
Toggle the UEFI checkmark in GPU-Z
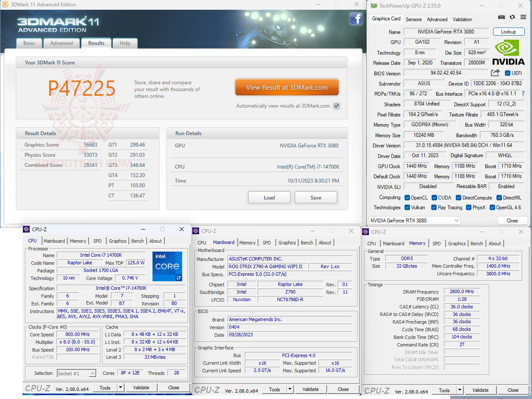(x=507, y=73)
